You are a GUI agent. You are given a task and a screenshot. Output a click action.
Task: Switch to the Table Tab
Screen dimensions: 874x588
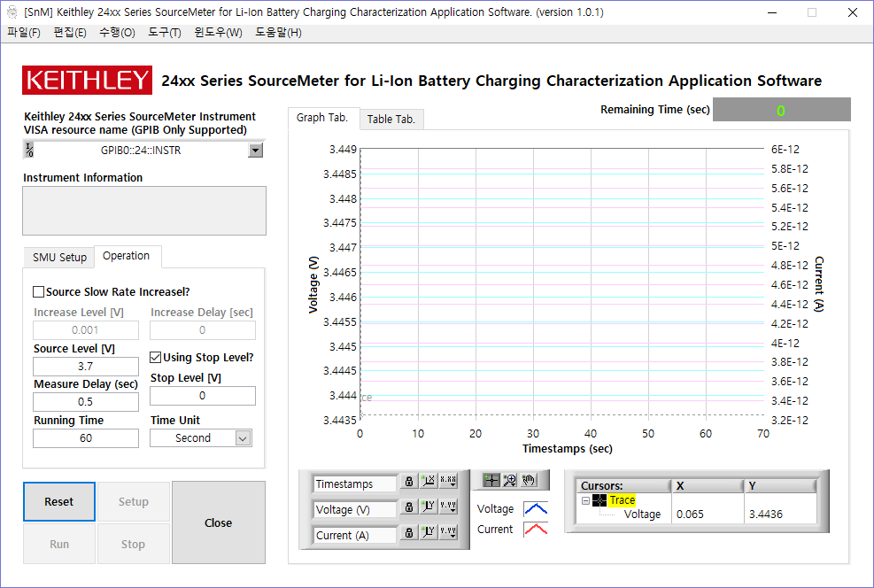[x=391, y=120]
